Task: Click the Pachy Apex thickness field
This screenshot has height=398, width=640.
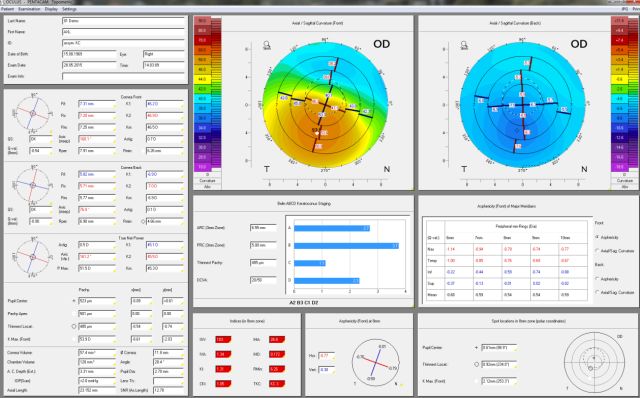Action: coord(96,314)
